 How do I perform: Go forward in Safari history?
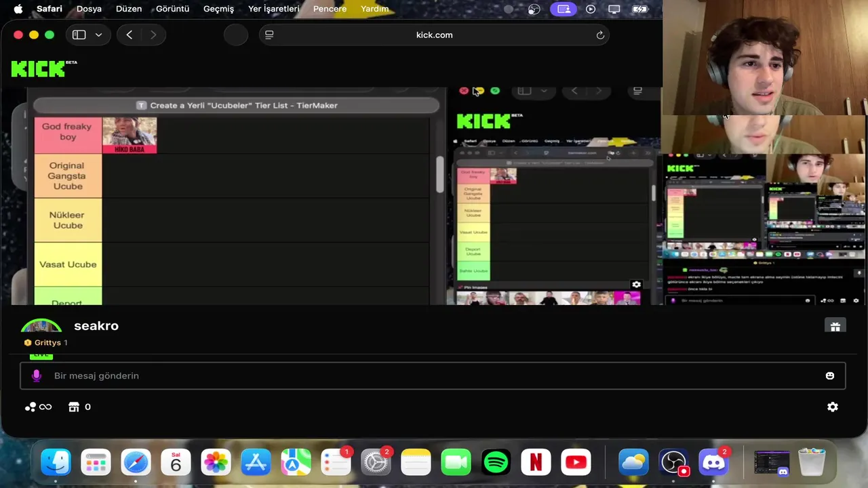click(153, 35)
